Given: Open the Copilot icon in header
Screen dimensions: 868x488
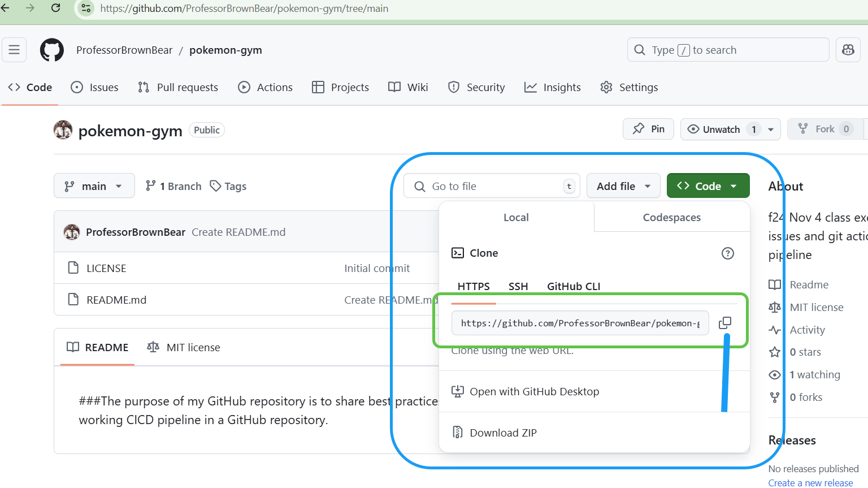Looking at the screenshot, I should (848, 50).
